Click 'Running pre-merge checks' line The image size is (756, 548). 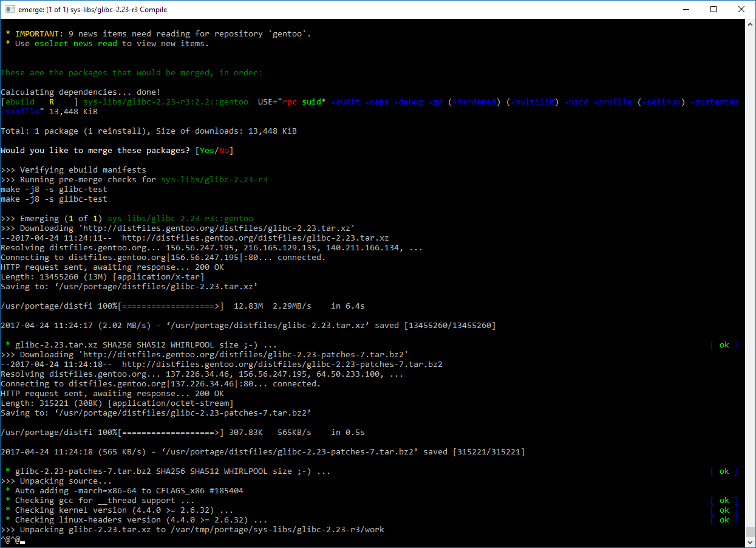click(134, 180)
